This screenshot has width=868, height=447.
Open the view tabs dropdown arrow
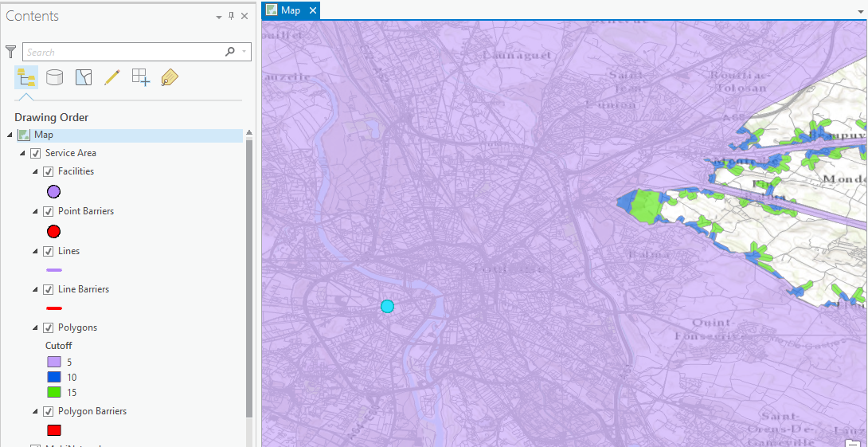(860, 11)
